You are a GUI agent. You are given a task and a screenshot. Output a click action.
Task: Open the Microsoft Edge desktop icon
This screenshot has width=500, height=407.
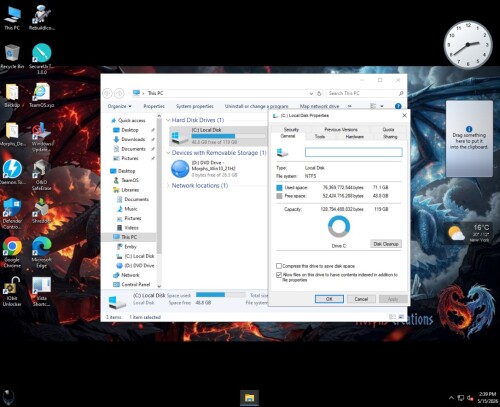(x=41, y=252)
